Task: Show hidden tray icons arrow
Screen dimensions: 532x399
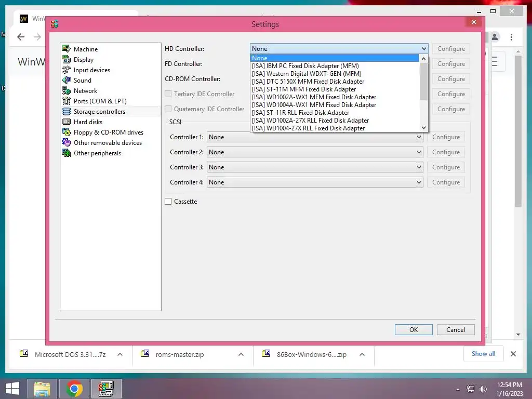Action: [x=458, y=389]
